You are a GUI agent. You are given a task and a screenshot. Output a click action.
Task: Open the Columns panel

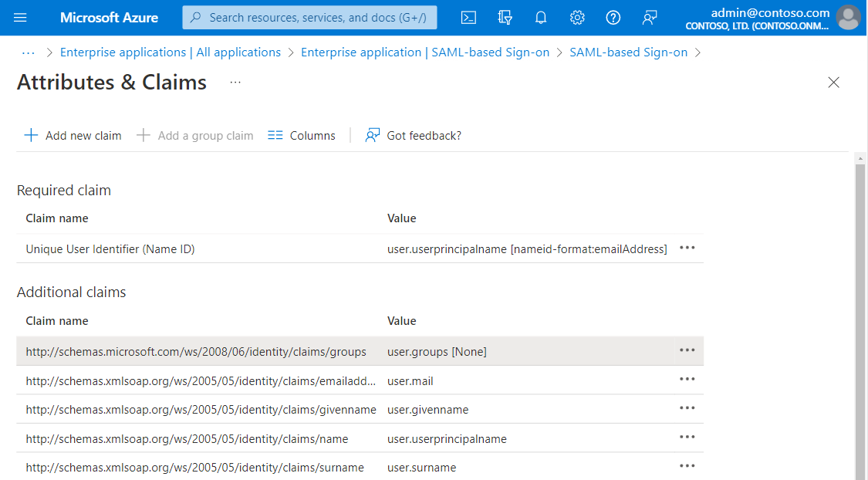click(301, 135)
